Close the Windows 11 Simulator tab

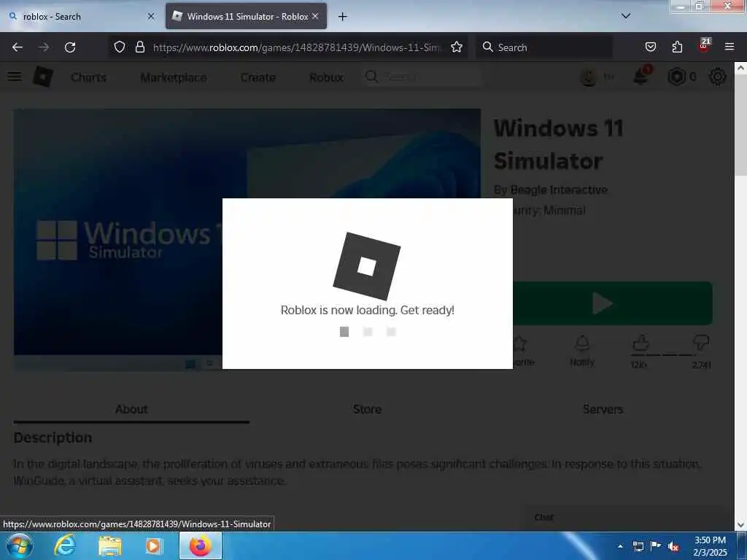click(315, 16)
